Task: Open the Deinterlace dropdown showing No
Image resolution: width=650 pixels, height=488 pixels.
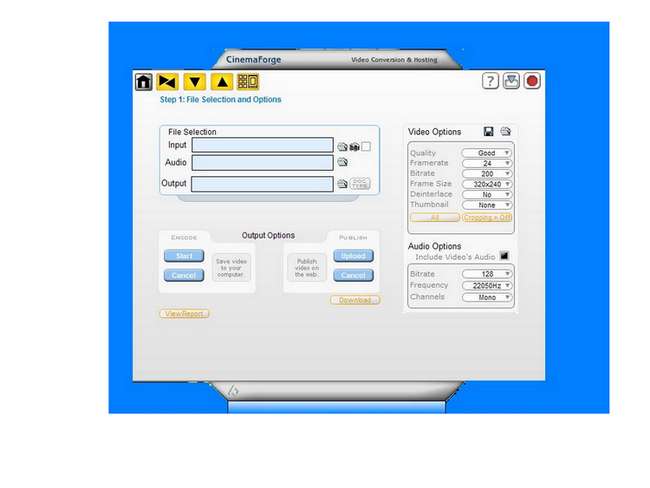Action: pyautogui.click(x=487, y=194)
